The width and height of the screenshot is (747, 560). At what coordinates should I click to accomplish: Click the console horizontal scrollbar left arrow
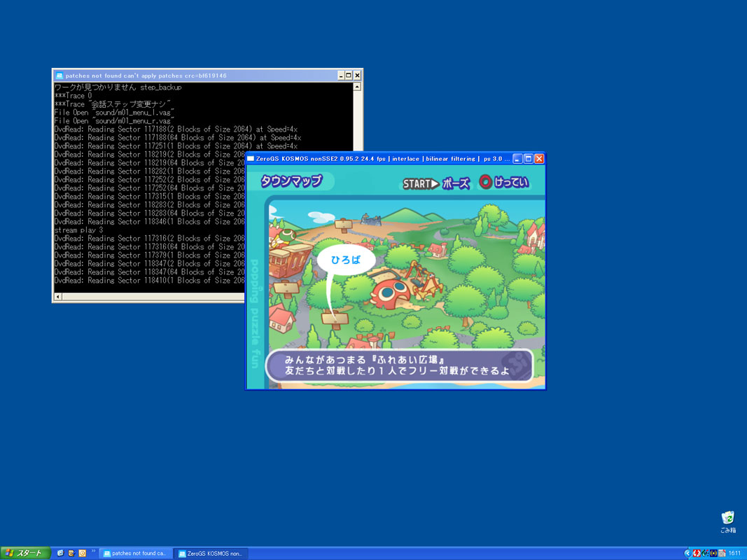click(x=58, y=297)
